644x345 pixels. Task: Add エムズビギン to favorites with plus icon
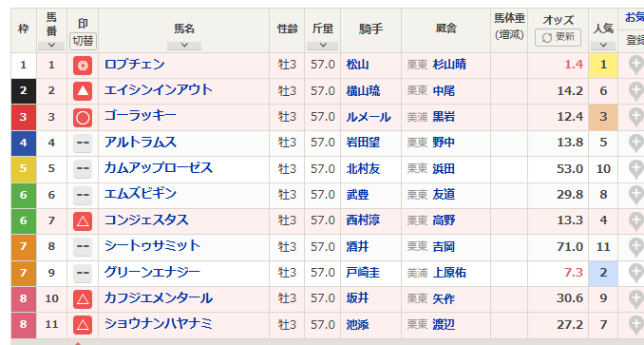coord(636,195)
